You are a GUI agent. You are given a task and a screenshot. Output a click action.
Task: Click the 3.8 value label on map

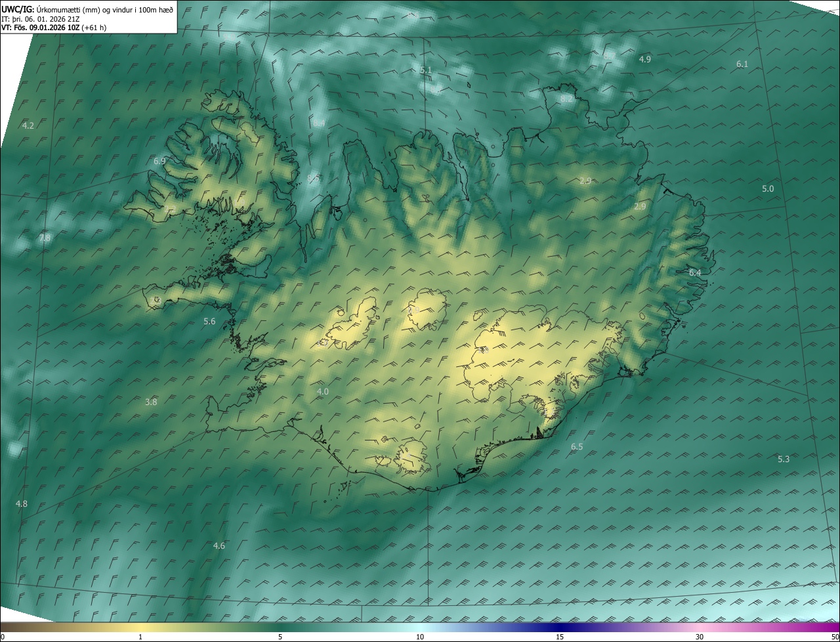pyautogui.click(x=151, y=402)
